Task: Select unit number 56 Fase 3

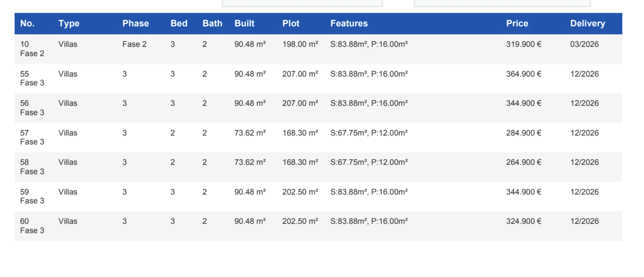Action: (x=32, y=108)
